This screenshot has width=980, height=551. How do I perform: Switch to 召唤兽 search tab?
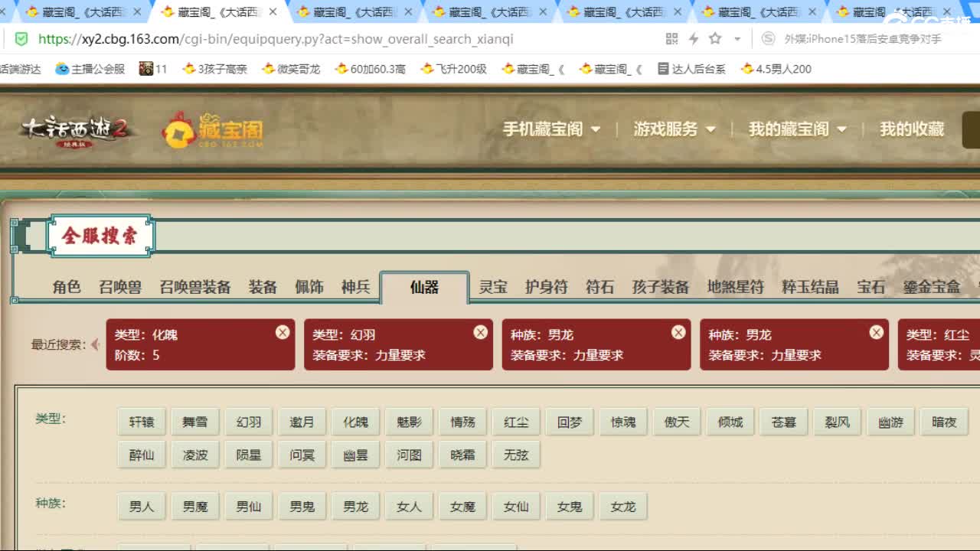[120, 287]
